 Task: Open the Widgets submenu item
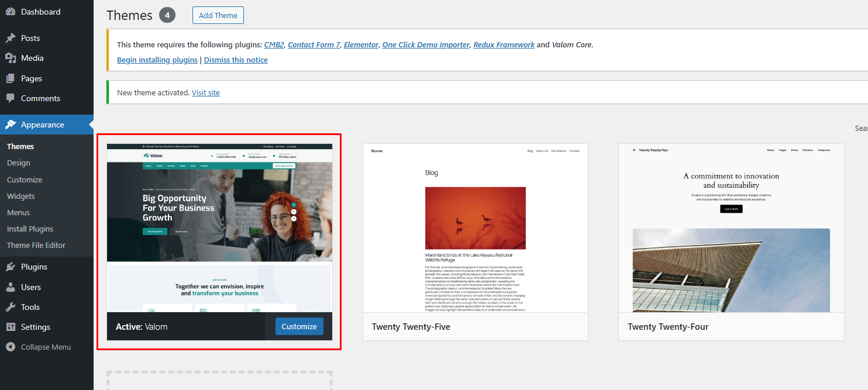click(x=21, y=196)
